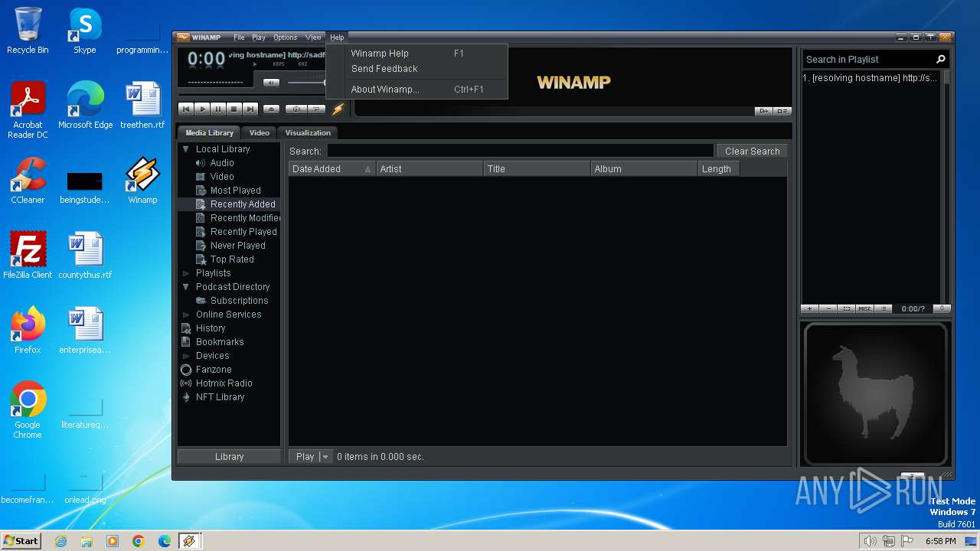Click the Clear Search button
This screenshot has width=980, height=551.
(x=752, y=152)
